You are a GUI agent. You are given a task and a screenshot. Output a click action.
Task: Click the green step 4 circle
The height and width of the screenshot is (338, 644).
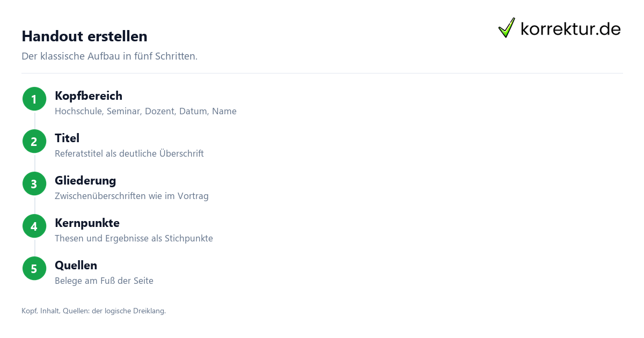click(x=34, y=226)
